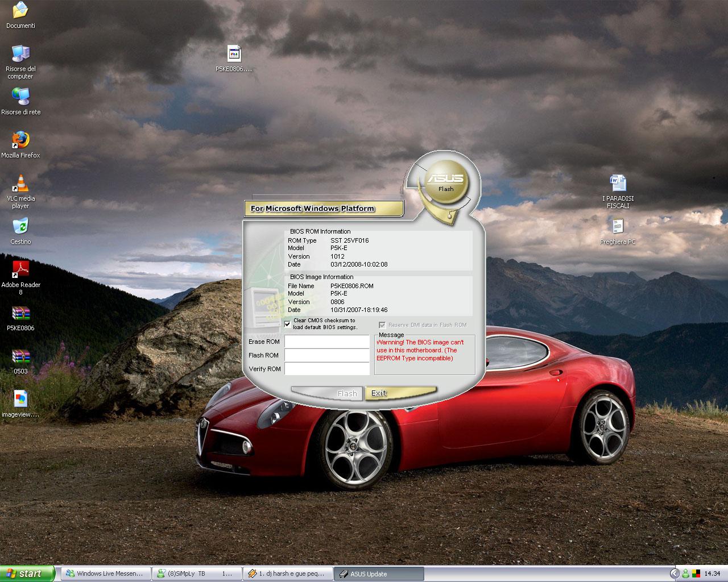Select Preghiera PC text file icon
This screenshot has height=582, width=728.
(x=618, y=226)
